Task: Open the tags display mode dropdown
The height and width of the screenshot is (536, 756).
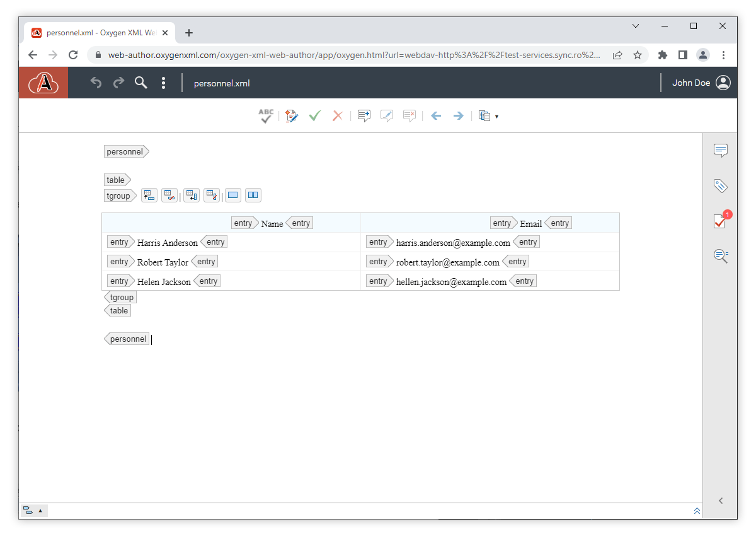Action: point(488,116)
